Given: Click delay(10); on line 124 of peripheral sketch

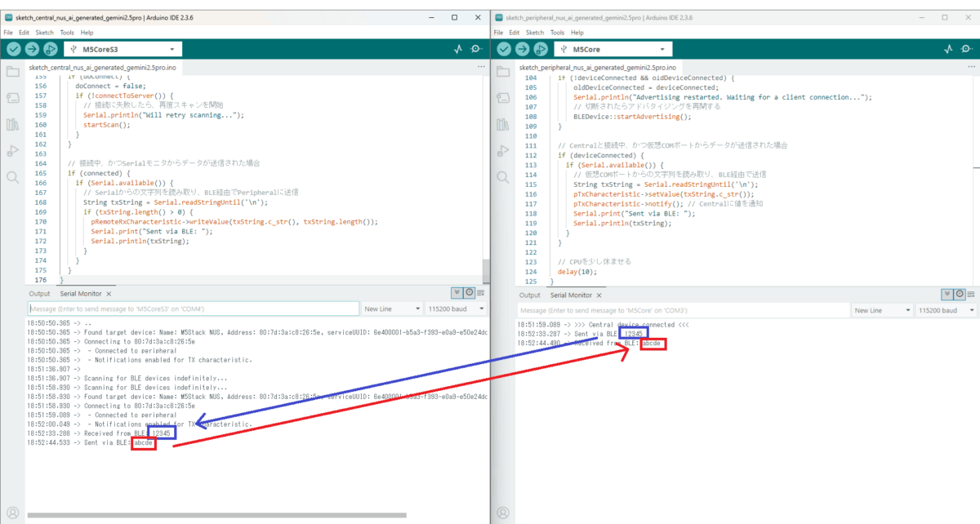Looking at the screenshot, I should [x=577, y=271].
